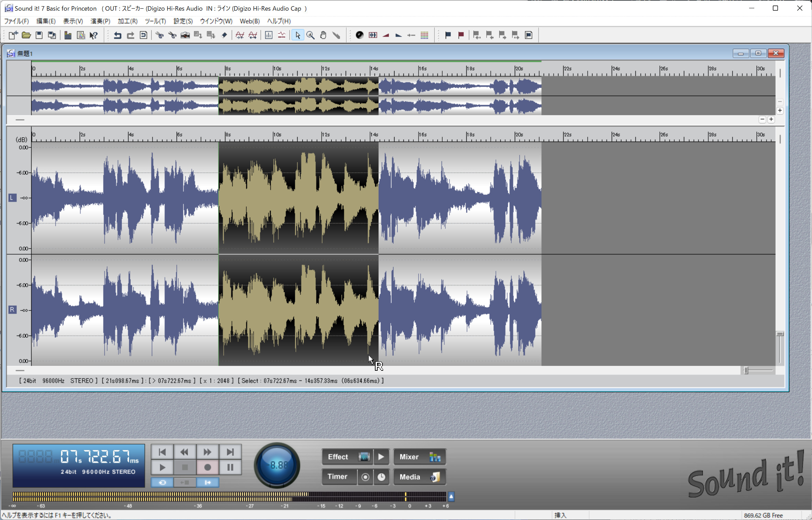
Task: Start playback with the Play button
Action: (162, 467)
